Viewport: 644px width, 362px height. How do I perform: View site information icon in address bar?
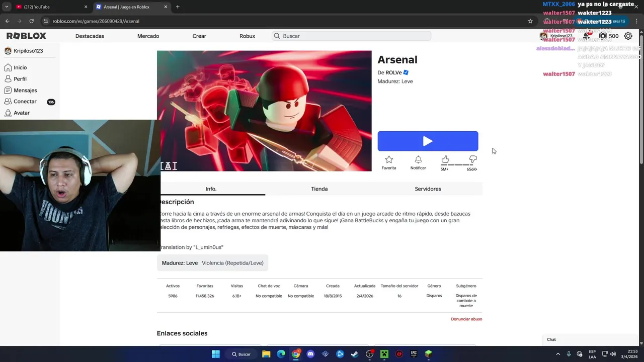tap(46, 21)
